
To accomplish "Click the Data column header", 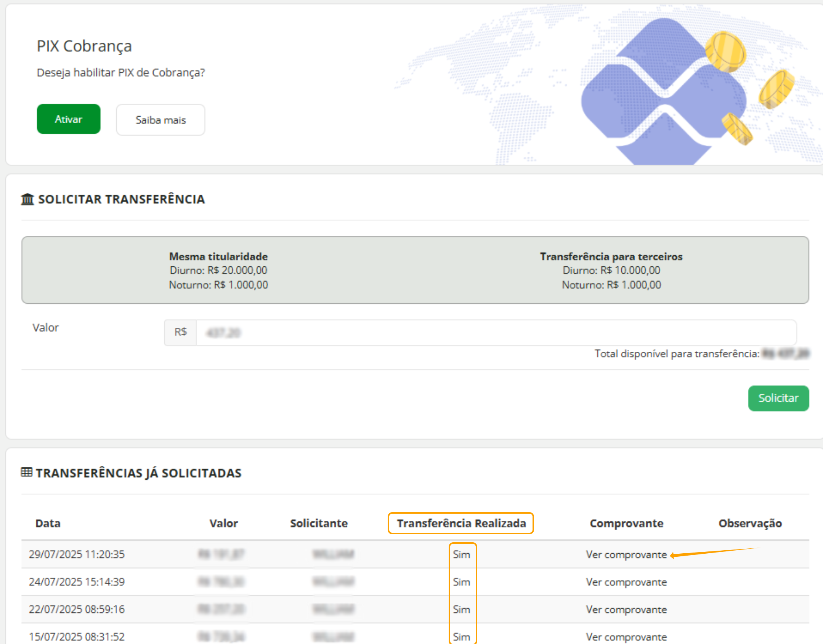I will pos(48,523).
